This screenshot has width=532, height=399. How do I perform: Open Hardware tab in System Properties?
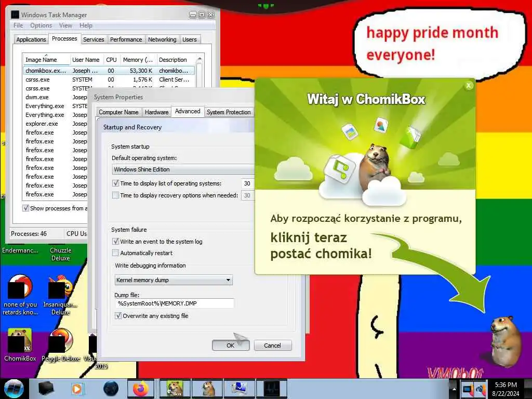(156, 112)
